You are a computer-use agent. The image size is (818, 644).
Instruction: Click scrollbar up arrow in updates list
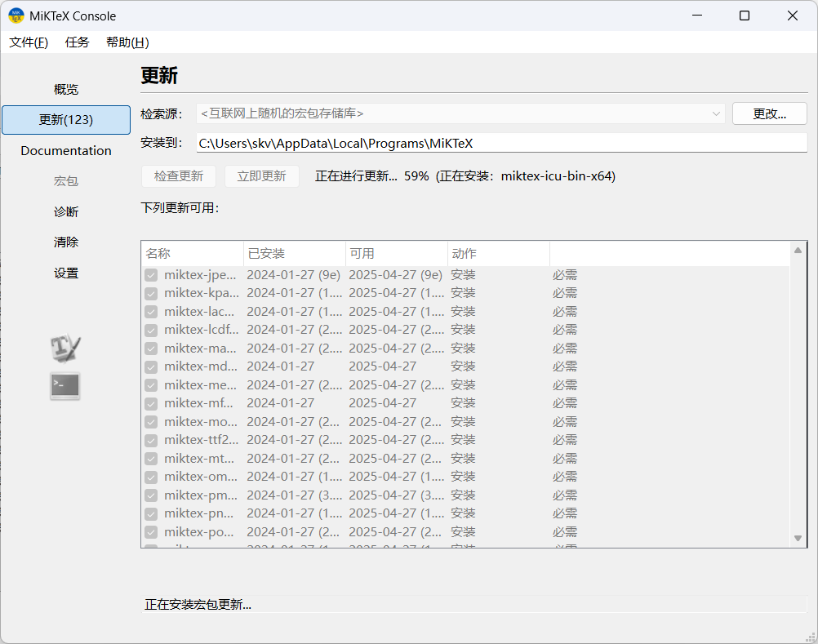pyautogui.click(x=798, y=251)
